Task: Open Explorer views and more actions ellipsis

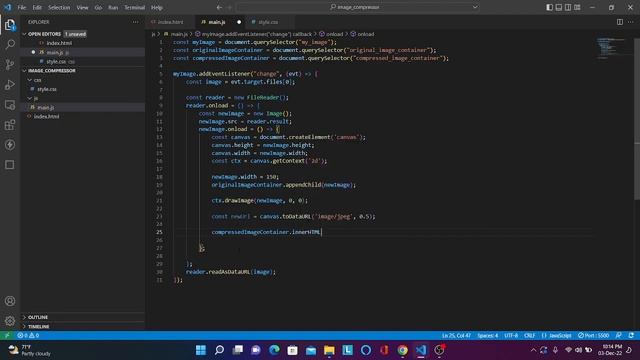Action: tap(136, 22)
